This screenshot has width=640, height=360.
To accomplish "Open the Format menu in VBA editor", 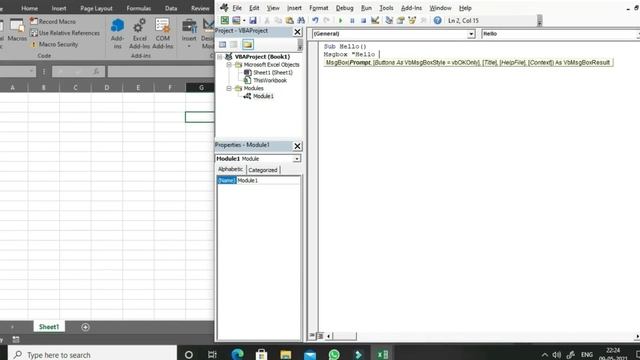I will point(319,8).
